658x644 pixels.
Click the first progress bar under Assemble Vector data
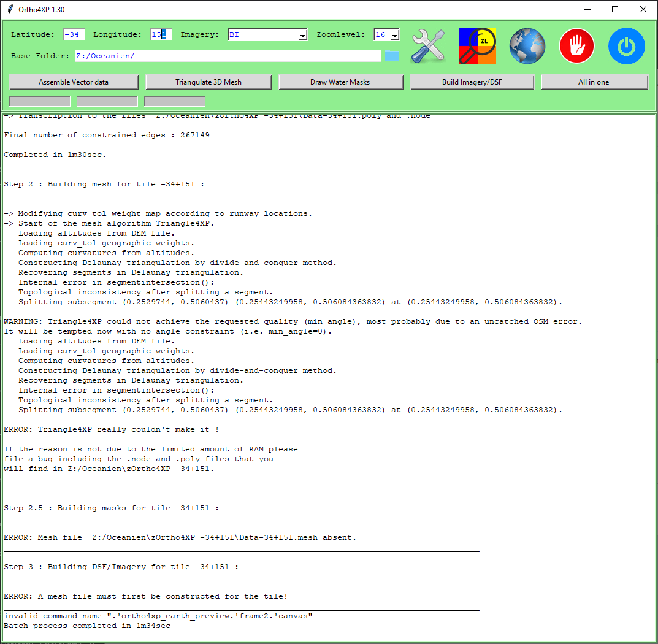(40, 101)
